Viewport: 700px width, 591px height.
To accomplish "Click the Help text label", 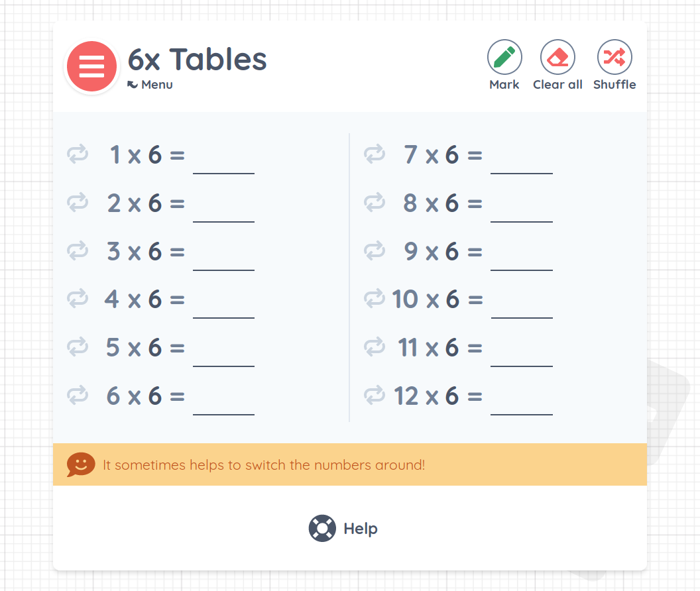I will pos(361,529).
